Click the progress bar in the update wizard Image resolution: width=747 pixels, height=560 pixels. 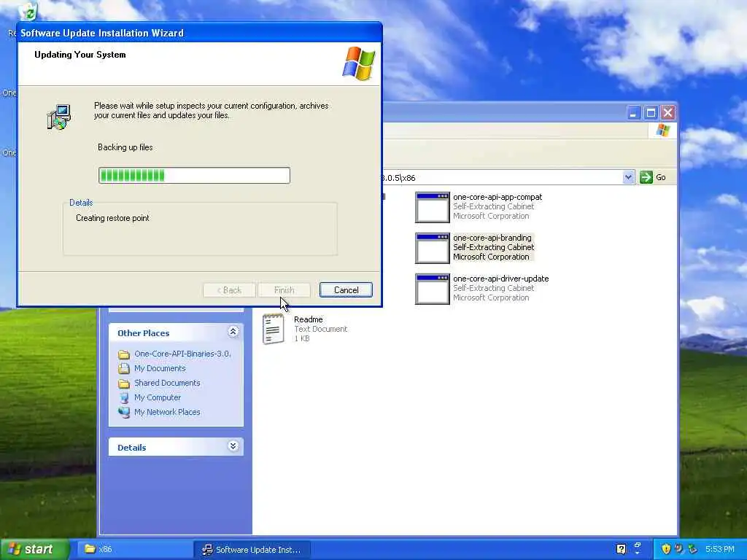[x=194, y=175]
